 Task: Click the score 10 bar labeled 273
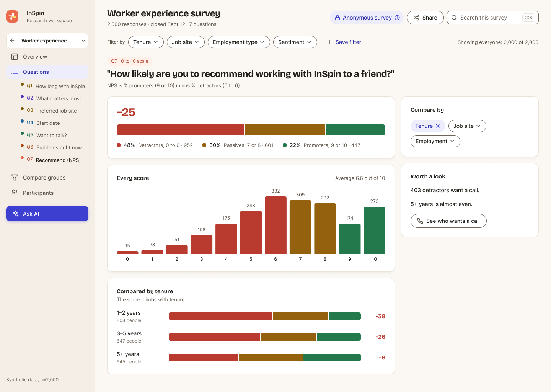tap(374, 230)
